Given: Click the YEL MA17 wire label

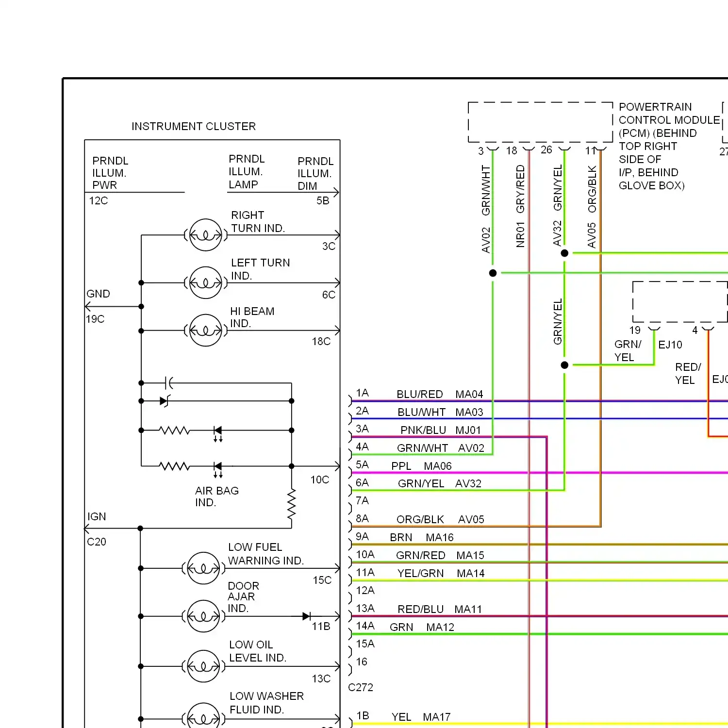Looking at the screenshot, I should [x=421, y=717].
